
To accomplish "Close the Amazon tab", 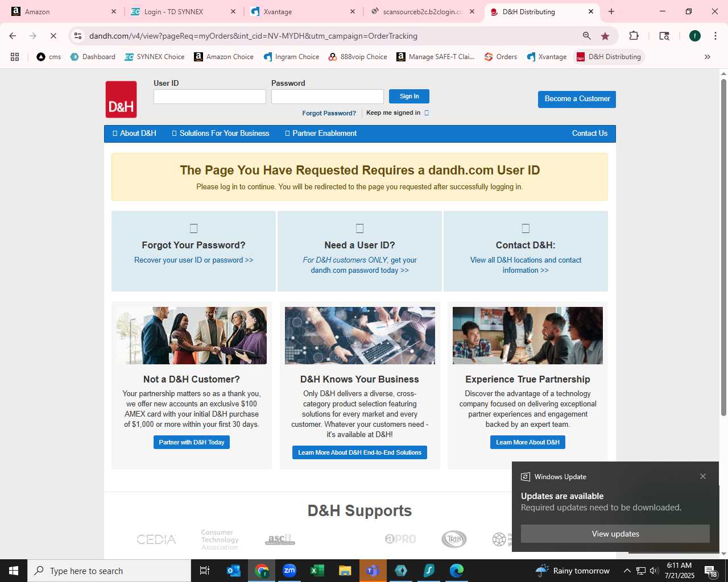I will pos(114,11).
